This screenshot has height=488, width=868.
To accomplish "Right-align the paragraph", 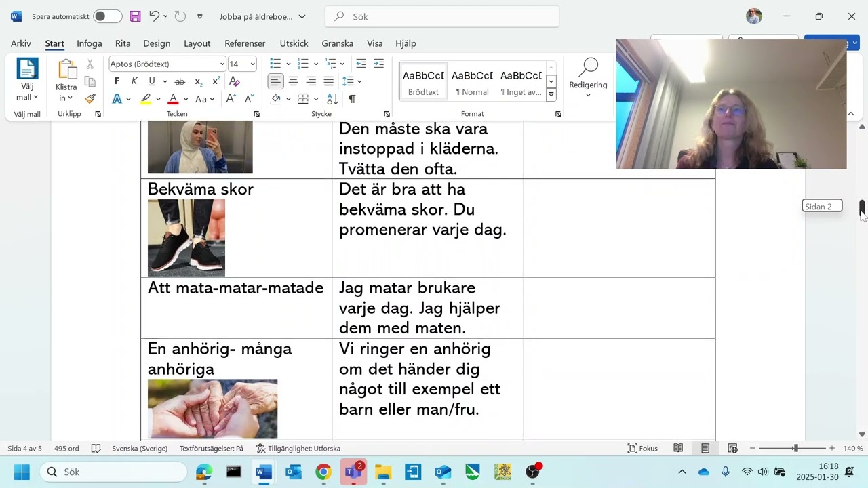I will [311, 81].
